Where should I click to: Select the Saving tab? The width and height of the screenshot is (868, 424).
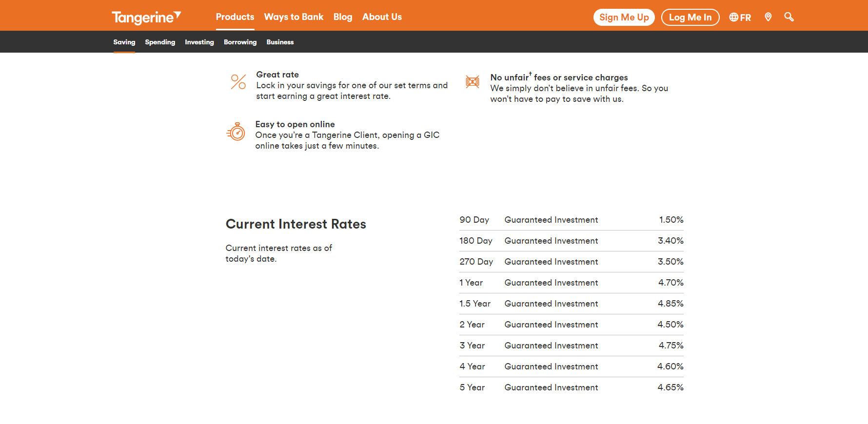pos(124,42)
